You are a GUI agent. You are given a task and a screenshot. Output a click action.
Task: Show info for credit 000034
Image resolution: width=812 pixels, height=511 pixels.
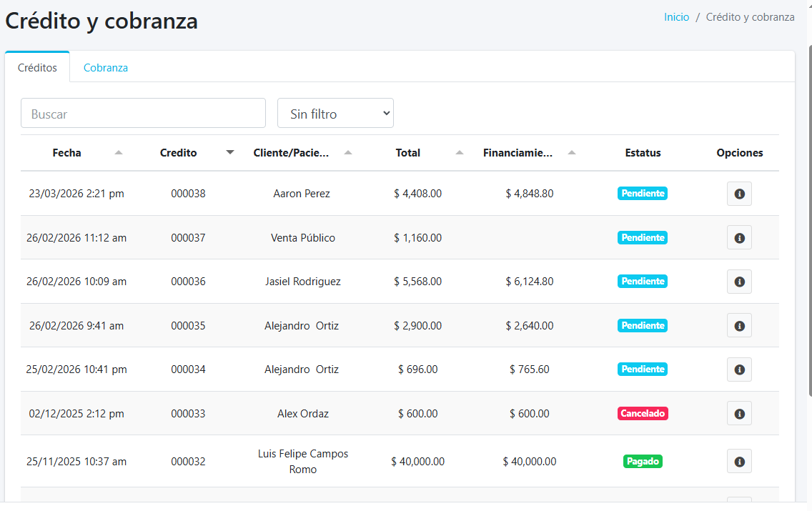click(739, 369)
